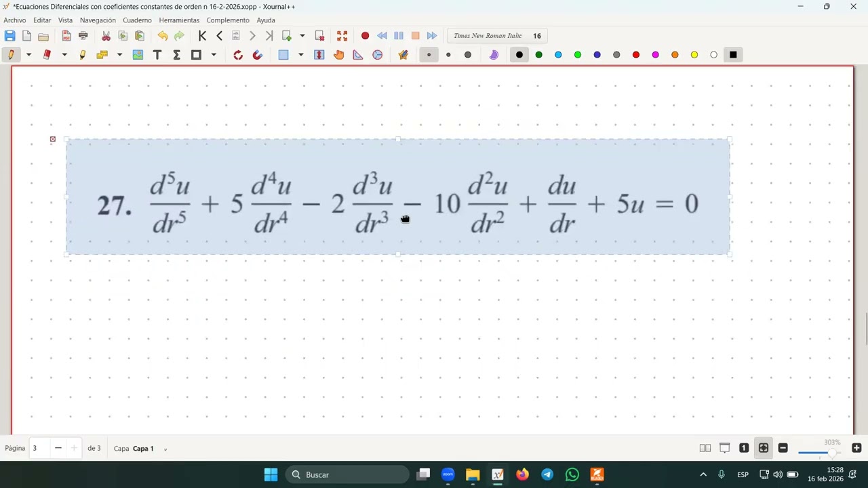The height and width of the screenshot is (488, 868).
Task: Open the Cuaderno menu
Action: tap(137, 20)
